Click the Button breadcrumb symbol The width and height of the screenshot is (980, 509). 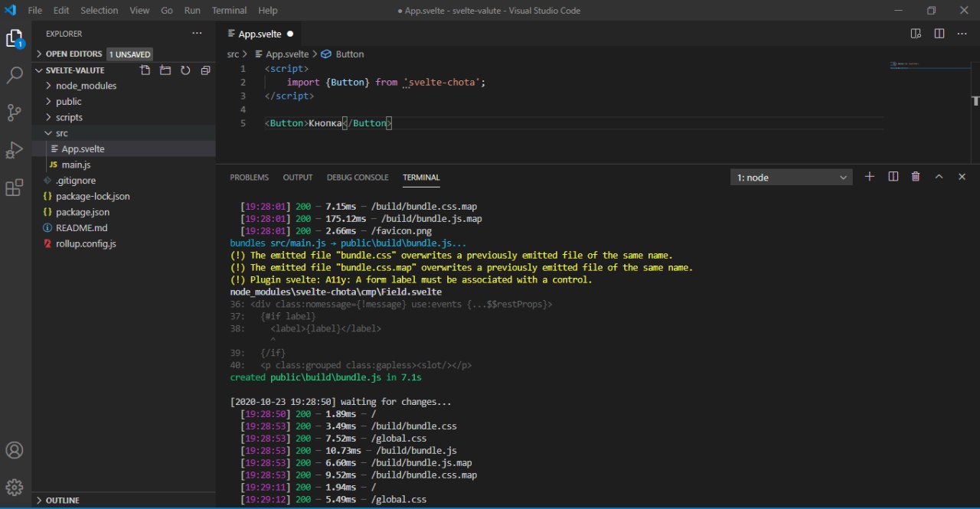tap(342, 54)
